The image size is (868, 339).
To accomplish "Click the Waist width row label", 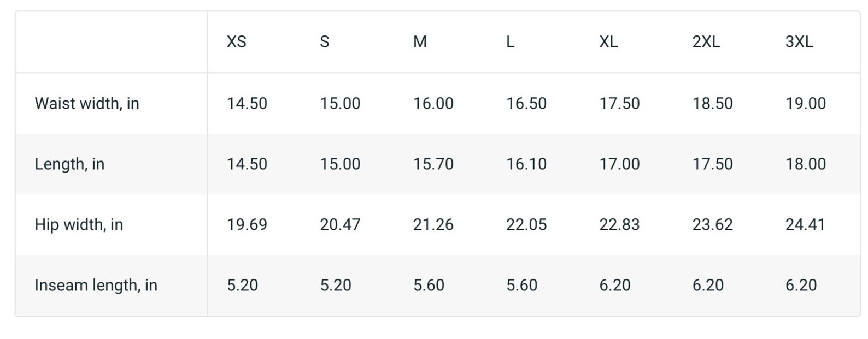I will click(87, 104).
